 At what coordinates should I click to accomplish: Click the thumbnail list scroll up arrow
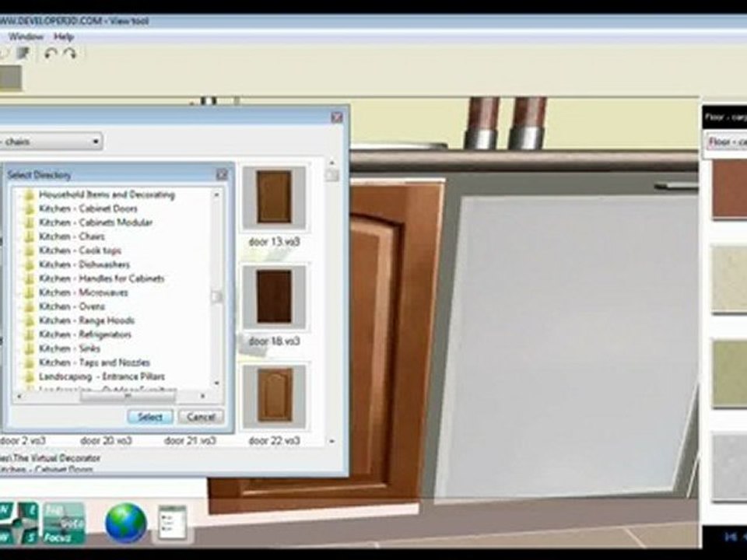point(331,163)
